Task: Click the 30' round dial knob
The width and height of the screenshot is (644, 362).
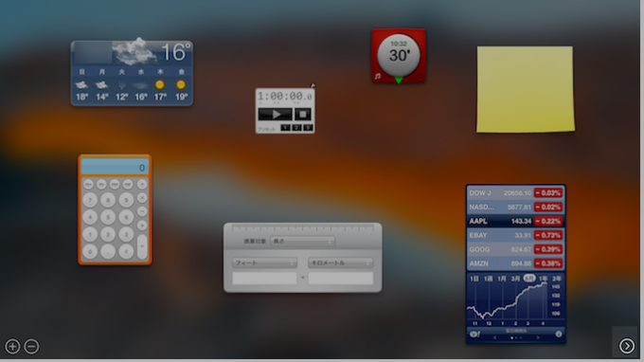Action: (399, 56)
